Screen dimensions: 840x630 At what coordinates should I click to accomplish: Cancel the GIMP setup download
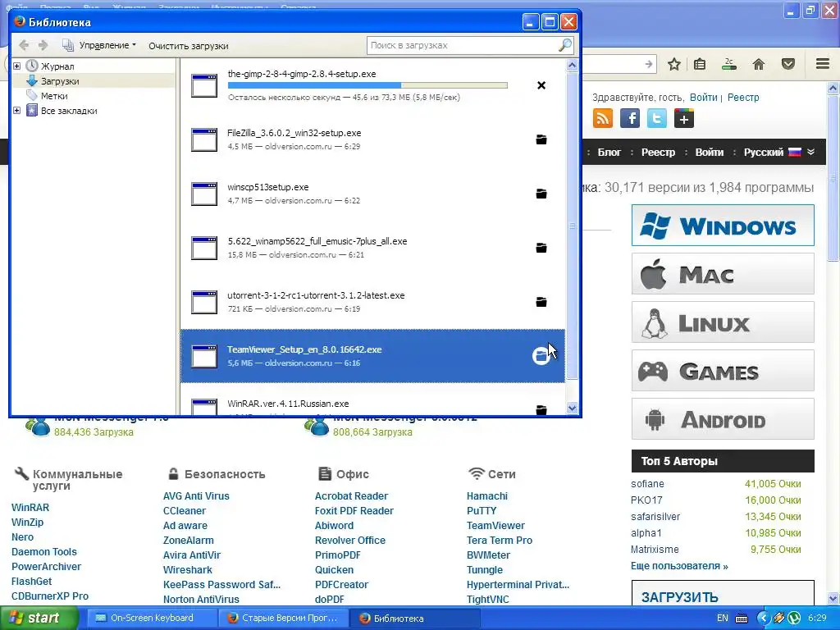click(x=541, y=85)
